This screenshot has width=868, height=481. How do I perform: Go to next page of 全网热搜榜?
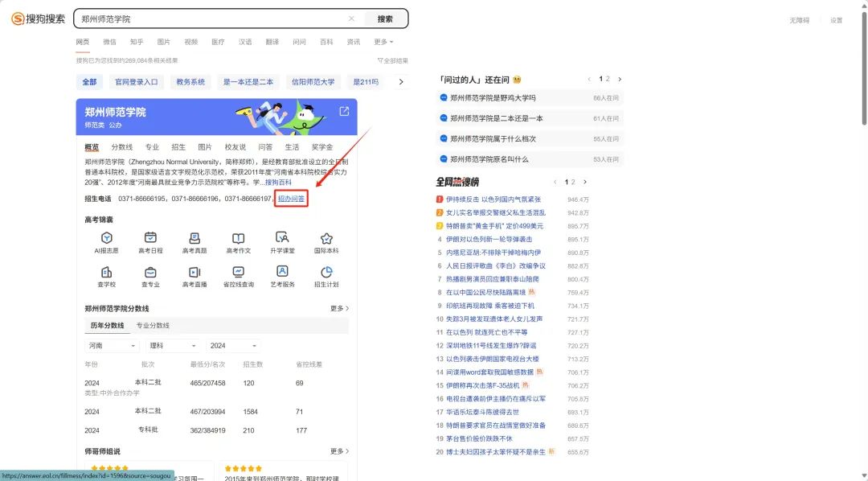point(585,183)
